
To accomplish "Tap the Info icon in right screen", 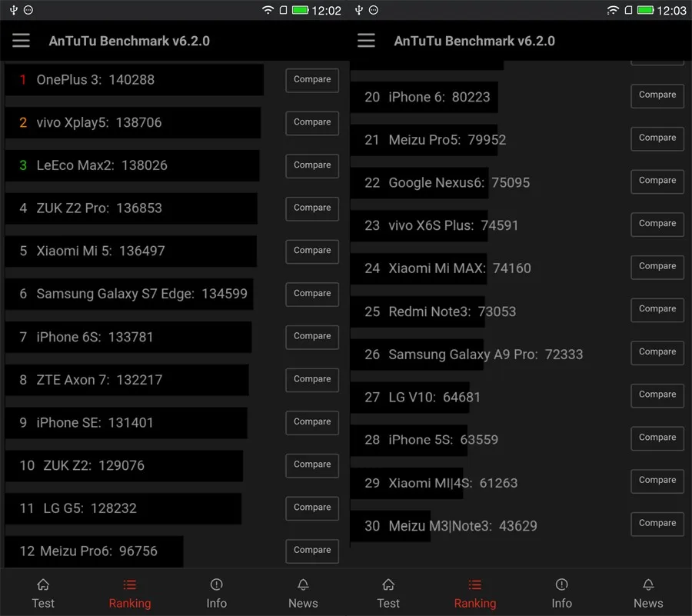I will [561, 584].
